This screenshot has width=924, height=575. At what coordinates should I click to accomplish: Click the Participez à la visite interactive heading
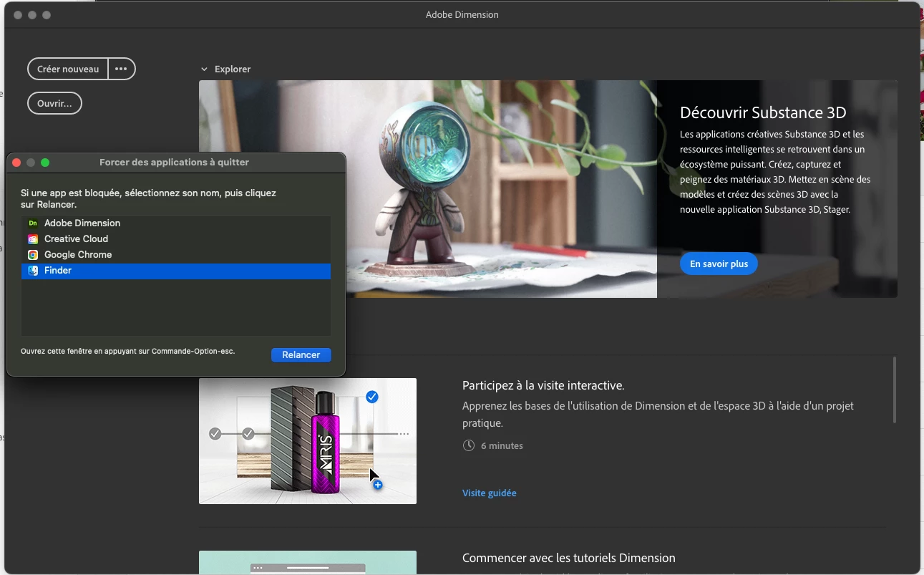[543, 385]
